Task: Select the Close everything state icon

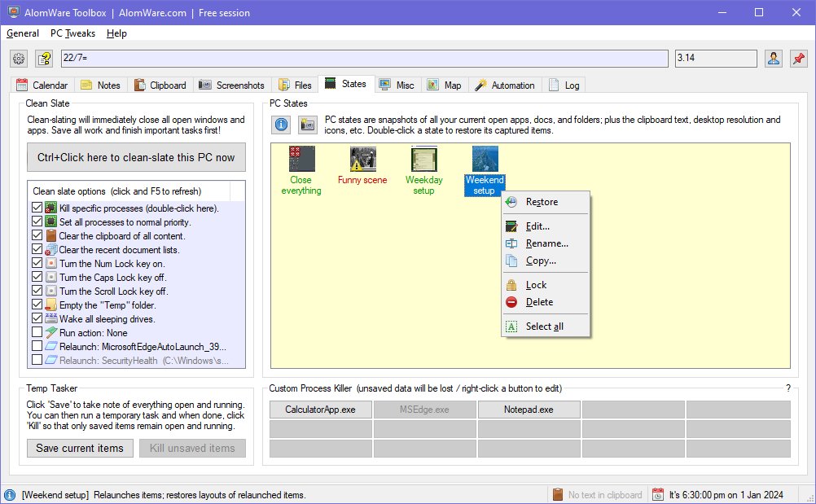Action: click(301, 159)
